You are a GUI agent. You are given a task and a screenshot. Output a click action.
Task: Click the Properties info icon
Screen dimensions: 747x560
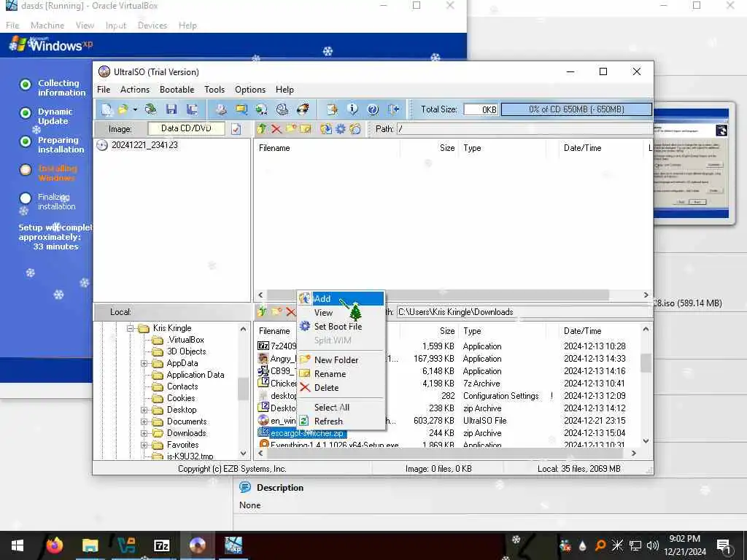coord(352,109)
